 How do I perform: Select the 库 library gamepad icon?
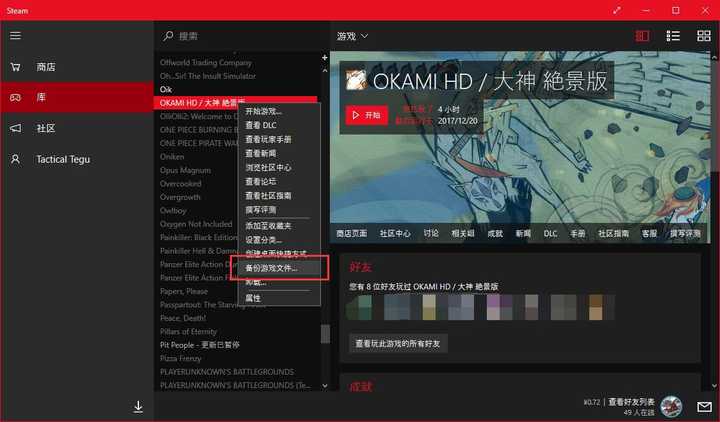click(15, 97)
